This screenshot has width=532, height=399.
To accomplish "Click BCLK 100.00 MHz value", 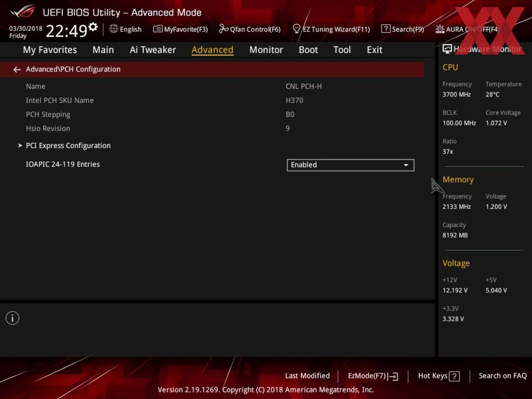I will click(459, 123).
